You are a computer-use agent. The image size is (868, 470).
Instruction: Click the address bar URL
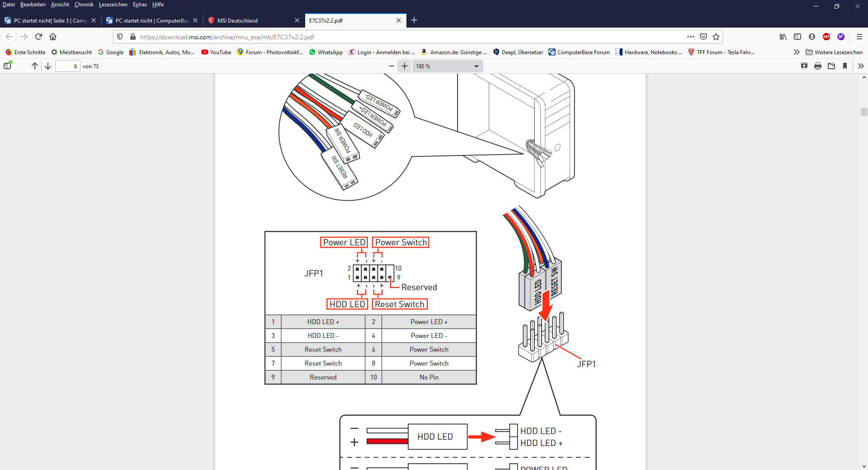coord(227,37)
